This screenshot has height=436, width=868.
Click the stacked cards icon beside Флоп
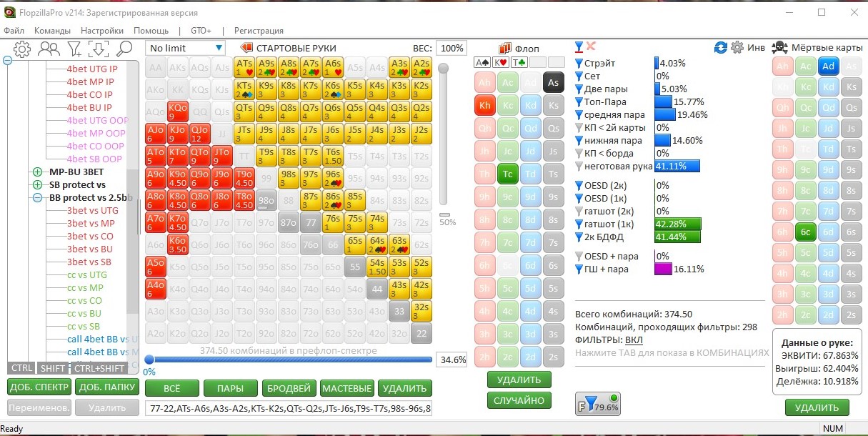tap(504, 48)
